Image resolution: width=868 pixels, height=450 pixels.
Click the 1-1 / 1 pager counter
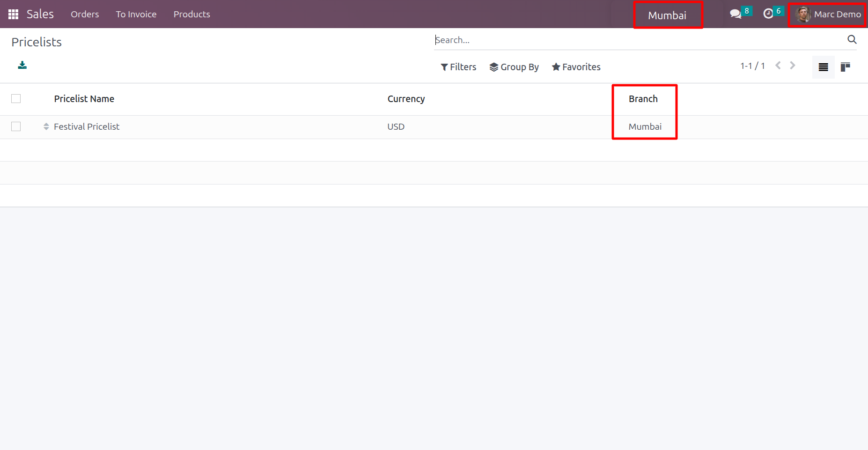[752, 66]
